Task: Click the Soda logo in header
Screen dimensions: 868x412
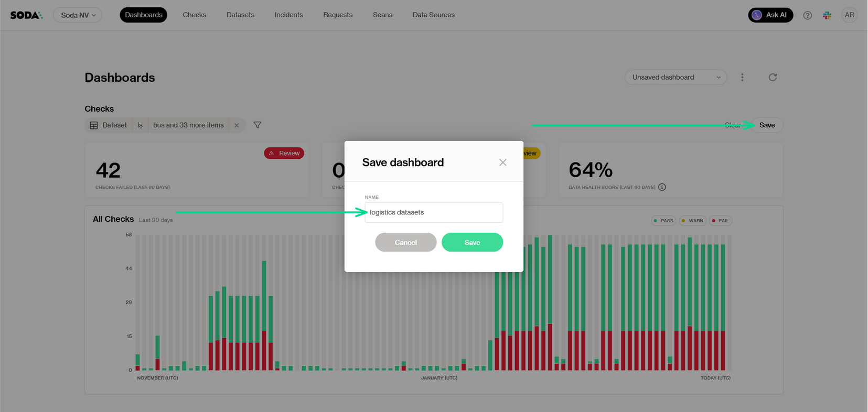Action: pyautogui.click(x=26, y=15)
